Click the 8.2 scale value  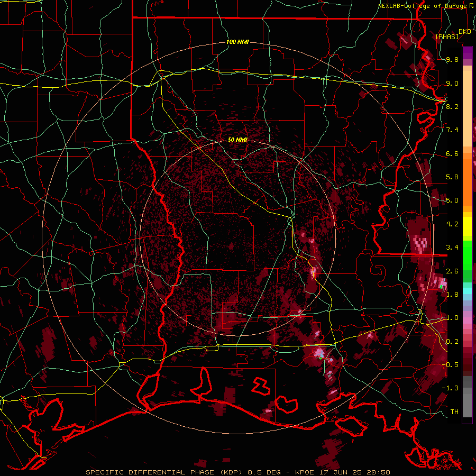452,106
